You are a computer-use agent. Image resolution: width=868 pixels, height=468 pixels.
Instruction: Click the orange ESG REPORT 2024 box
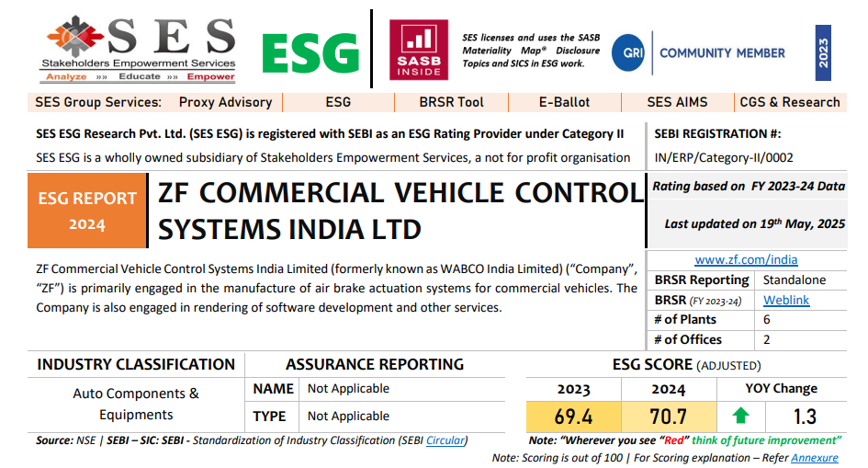[x=87, y=211]
